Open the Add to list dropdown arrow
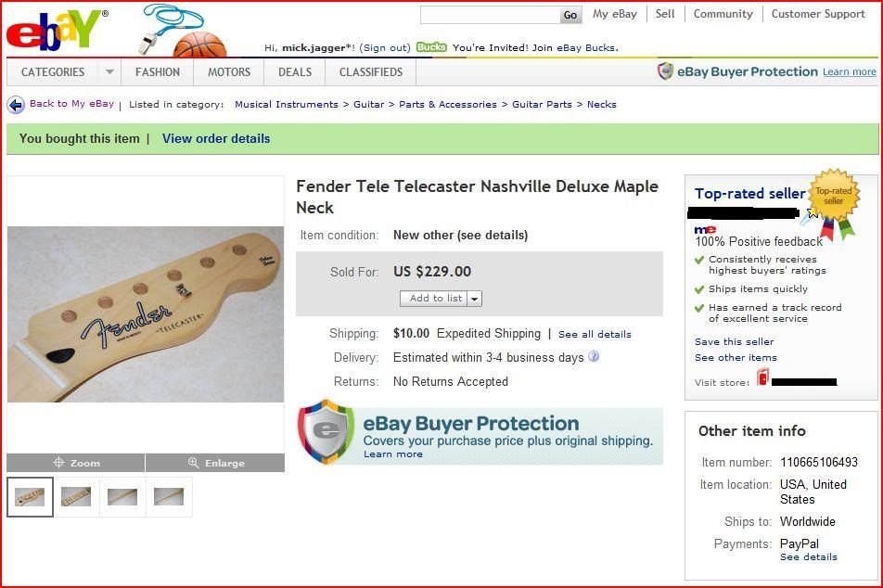This screenshot has height=588, width=883. (x=475, y=299)
